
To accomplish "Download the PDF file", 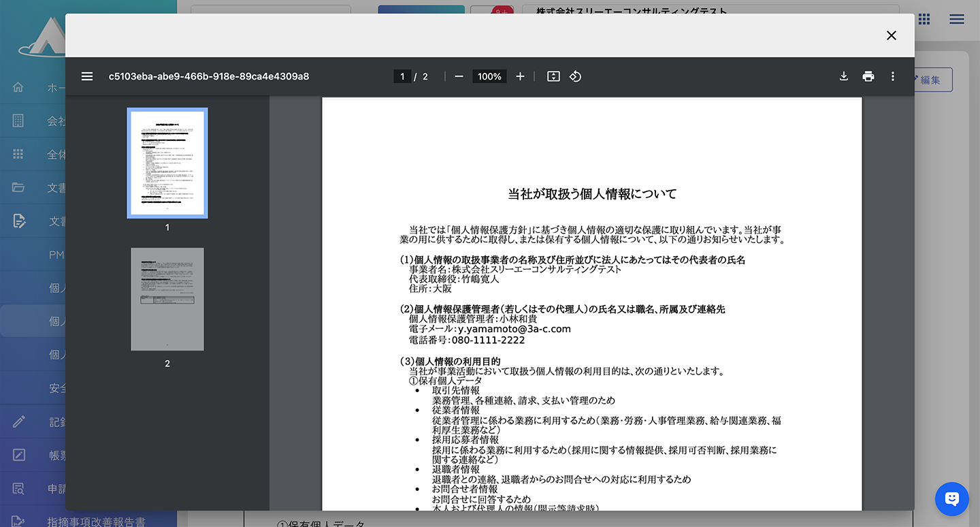I will tap(844, 76).
